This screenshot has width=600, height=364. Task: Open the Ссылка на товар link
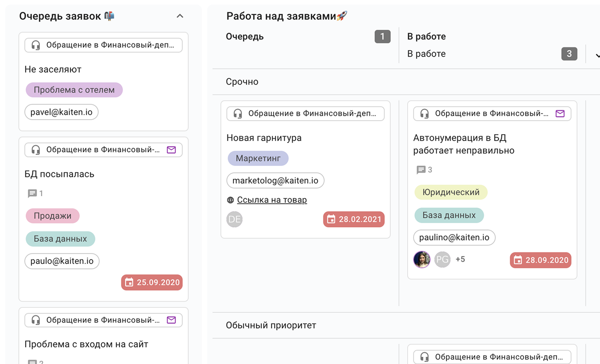272,200
